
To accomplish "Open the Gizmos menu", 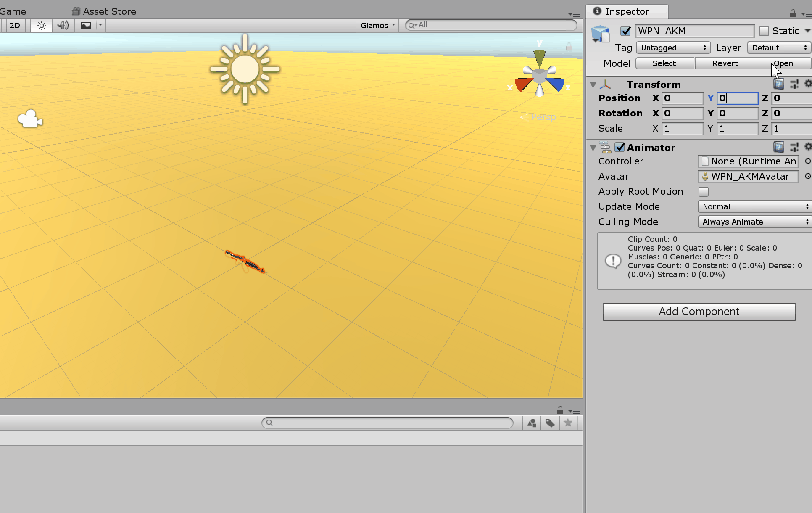I will click(x=377, y=26).
